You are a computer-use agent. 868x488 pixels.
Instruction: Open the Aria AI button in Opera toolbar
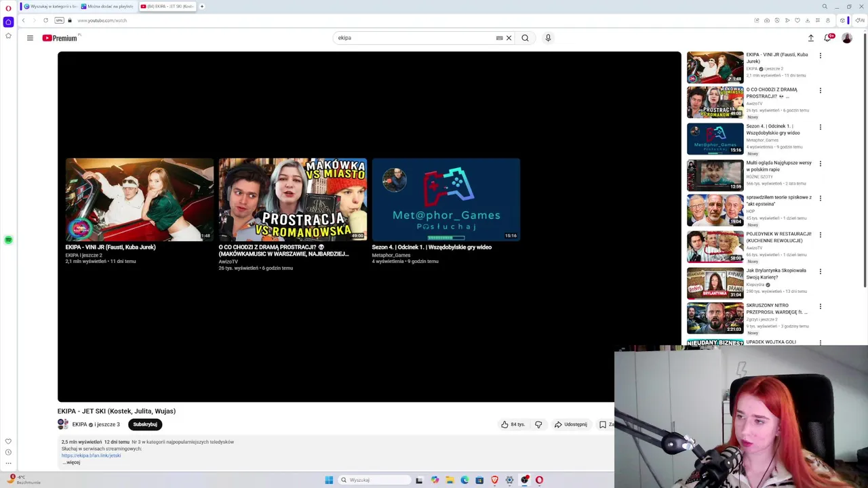(x=860, y=20)
